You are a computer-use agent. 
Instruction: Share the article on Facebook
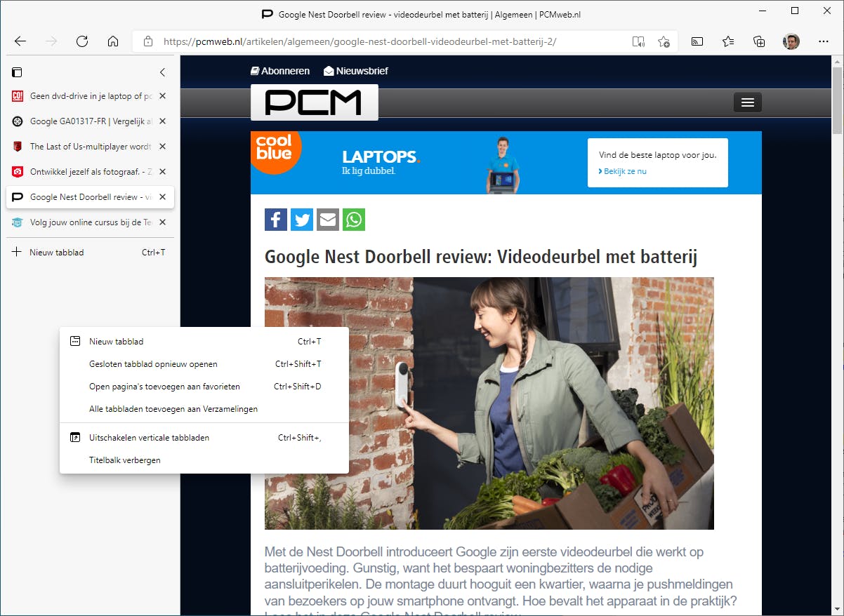point(276,220)
